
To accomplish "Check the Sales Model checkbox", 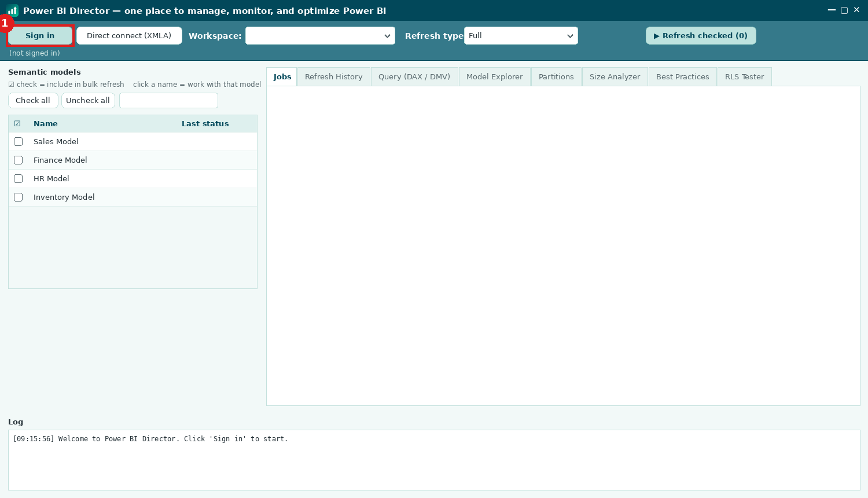I will click(19, 142).
